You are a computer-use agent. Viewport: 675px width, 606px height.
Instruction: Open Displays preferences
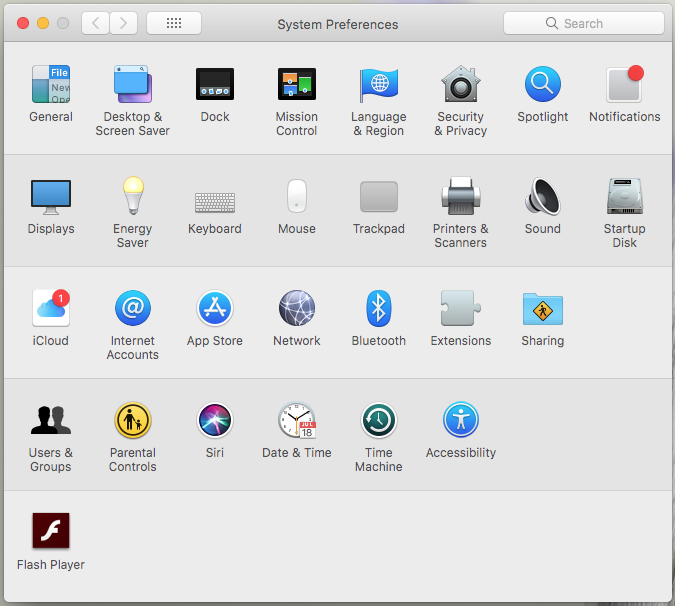51,197
